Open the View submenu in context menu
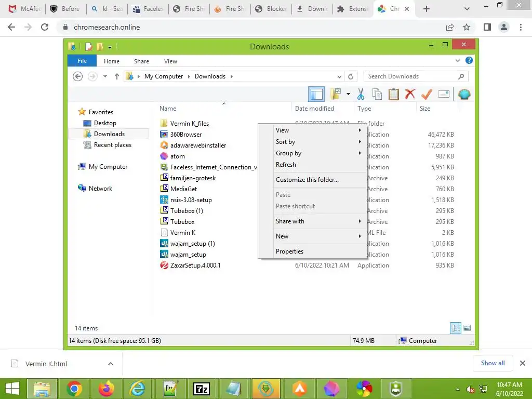The width and height of the screenshot is (532, 399). tap(318, 130)
